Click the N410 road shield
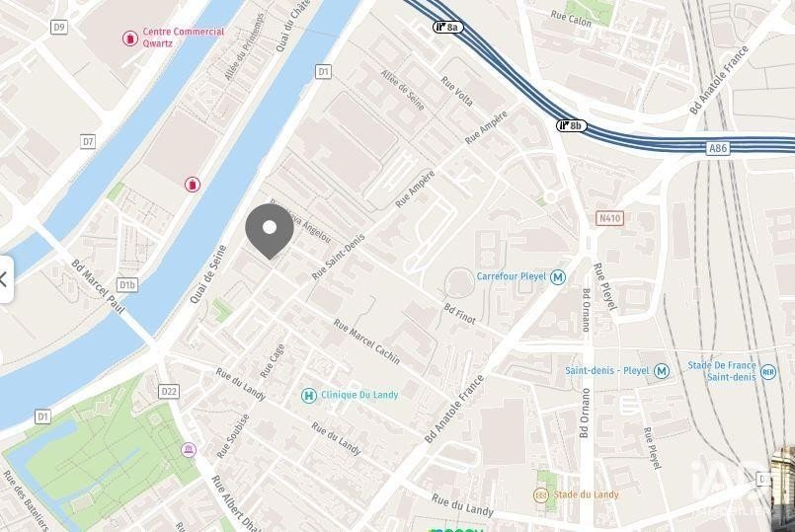 coord(609,218)
